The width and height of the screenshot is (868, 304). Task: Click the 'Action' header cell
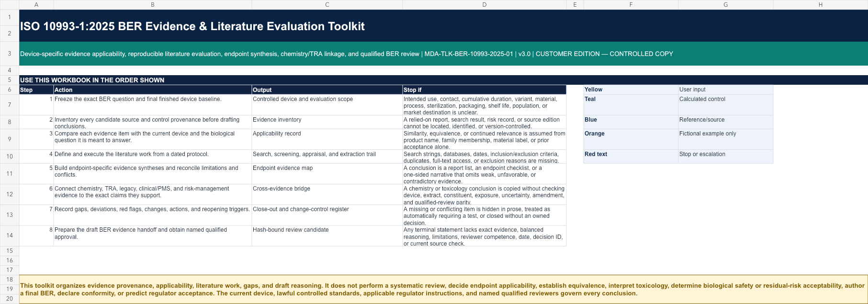(x=153, y=90)
